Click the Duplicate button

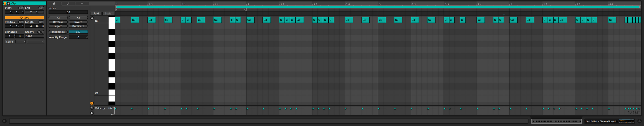pyautogui.click(x=78, y=26)
